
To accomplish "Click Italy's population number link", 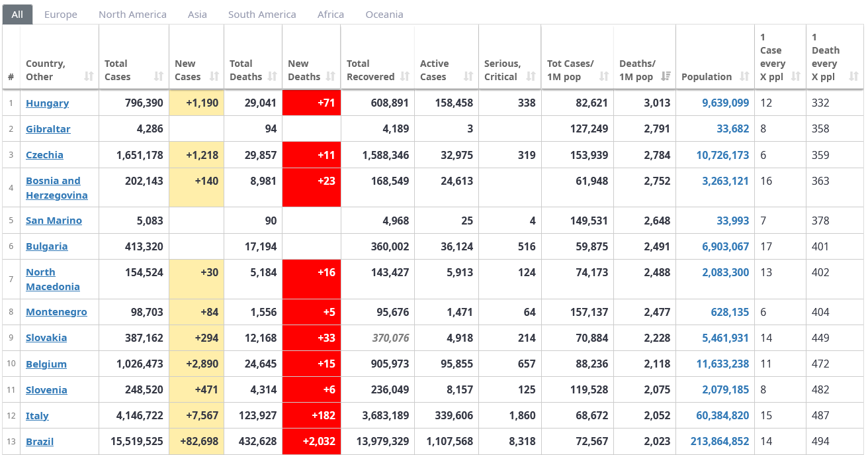I will (722, 416).
